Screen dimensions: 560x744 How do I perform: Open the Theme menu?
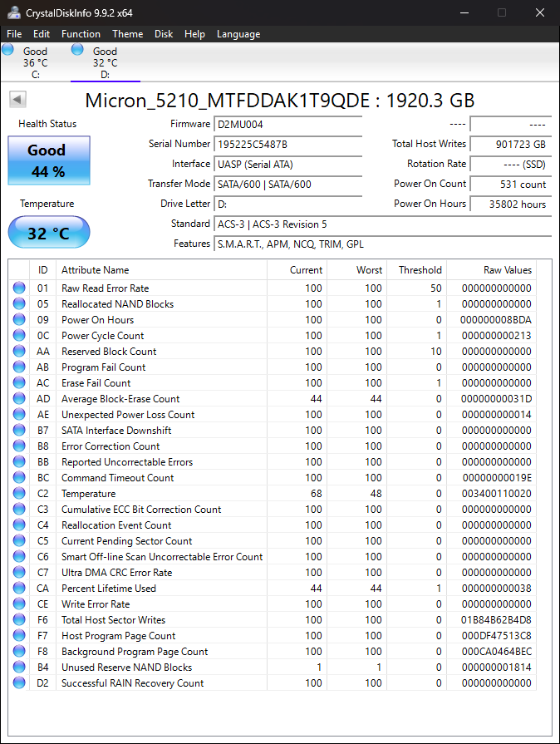tap(128, 34)
